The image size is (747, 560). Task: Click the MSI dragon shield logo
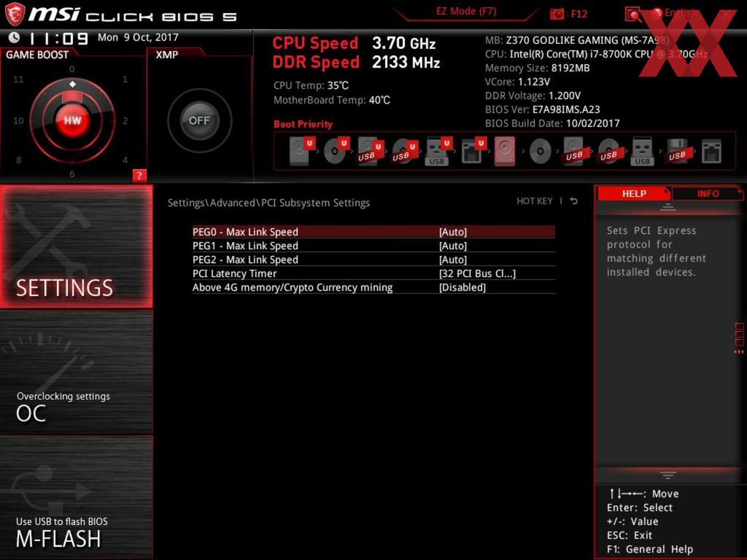(14, 14)
